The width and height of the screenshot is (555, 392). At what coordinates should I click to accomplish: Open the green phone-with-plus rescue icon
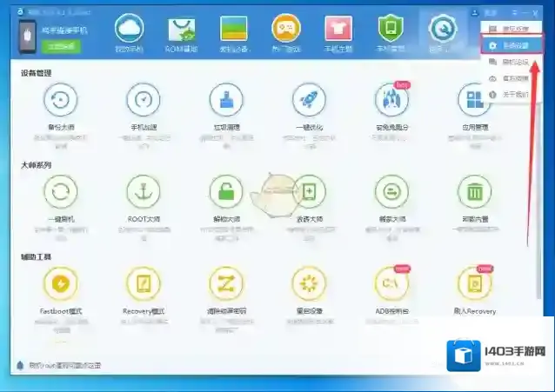[309, 192]
